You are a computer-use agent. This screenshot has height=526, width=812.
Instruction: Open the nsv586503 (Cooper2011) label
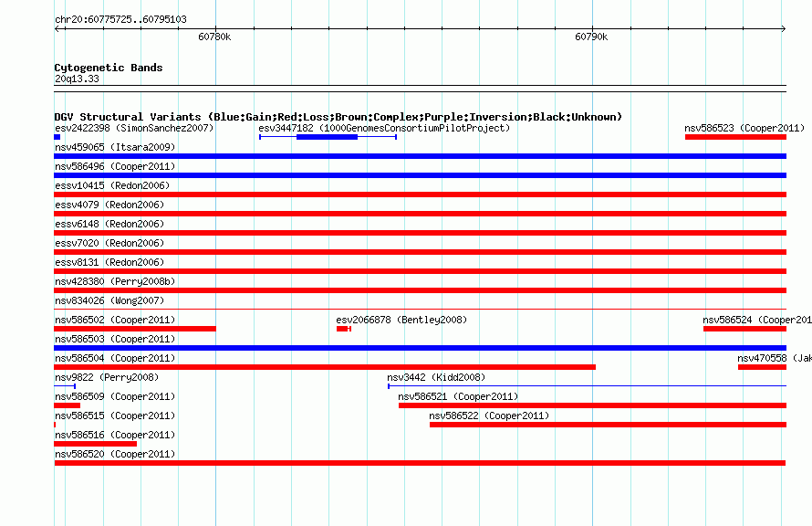tap(115, 339)
